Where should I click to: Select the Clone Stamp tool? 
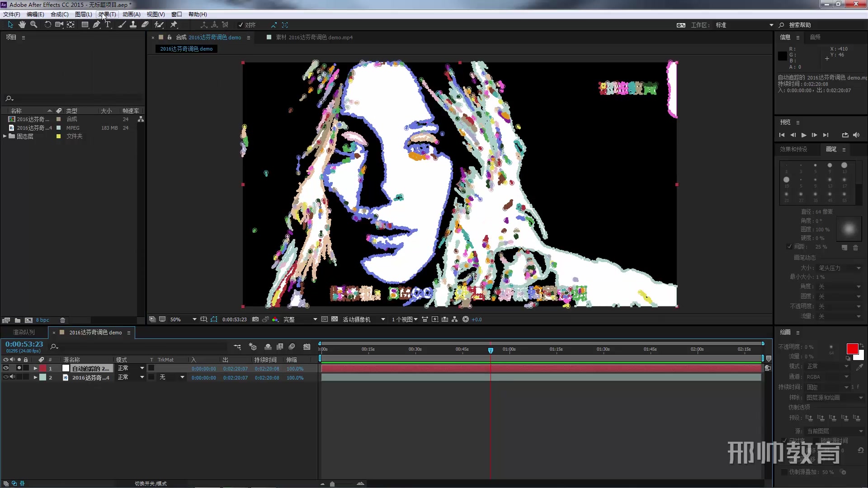tap(133, 25)
